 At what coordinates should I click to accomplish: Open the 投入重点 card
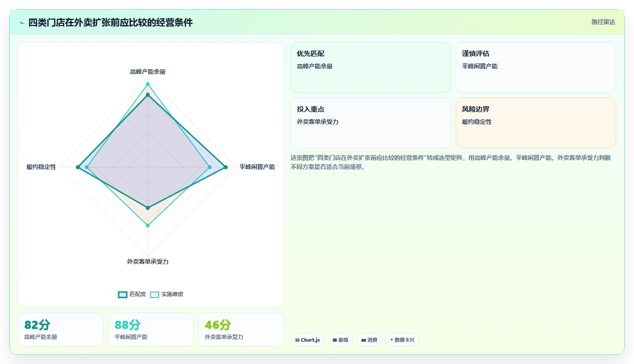pyautogui.click(x=371, y=123)
